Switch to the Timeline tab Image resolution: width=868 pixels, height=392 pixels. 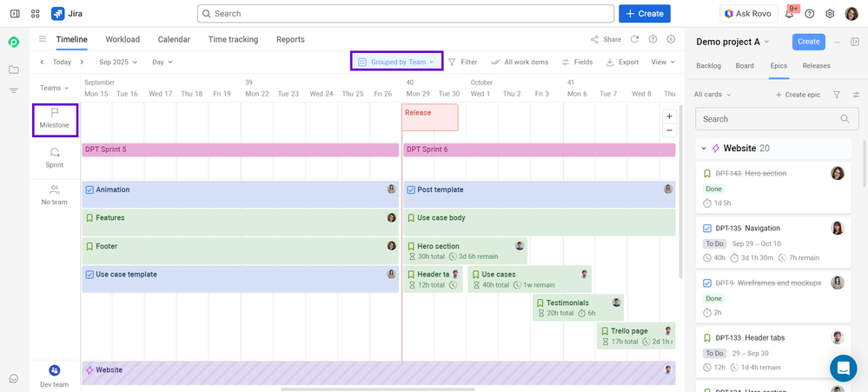coord(71,39)
